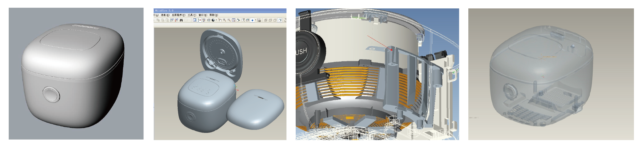The image size is (644, 147).
Task: Click the Repaint screen icon
Action: pos(194,20)
